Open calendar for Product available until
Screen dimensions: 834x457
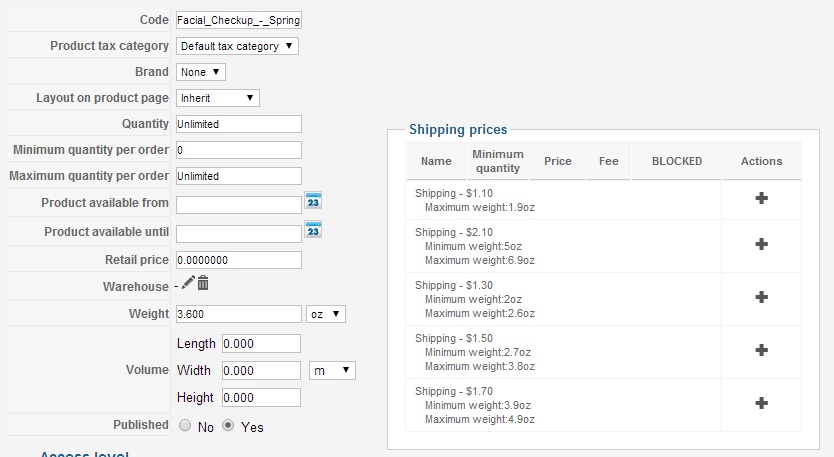[x=313, y=230]
